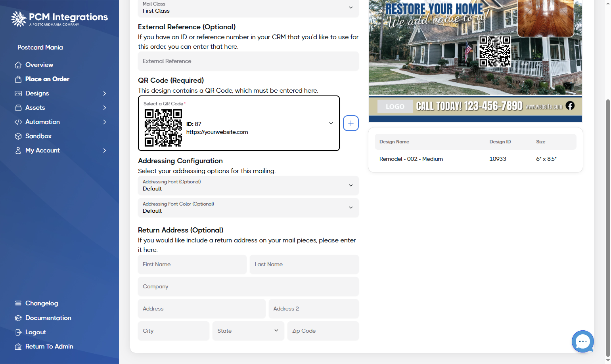Click the Return To Admin link

click(49, 347)
